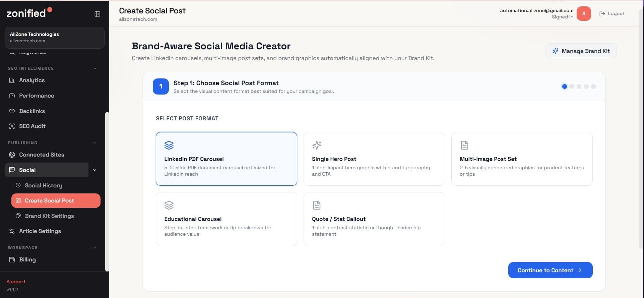Click the Brand Kit Settings palette icon
Viewport: 644px width, 298px height.
18,216
